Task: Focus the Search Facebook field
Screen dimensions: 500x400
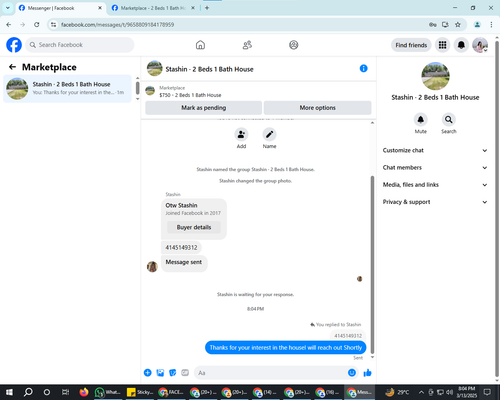Action: point(80,45)
